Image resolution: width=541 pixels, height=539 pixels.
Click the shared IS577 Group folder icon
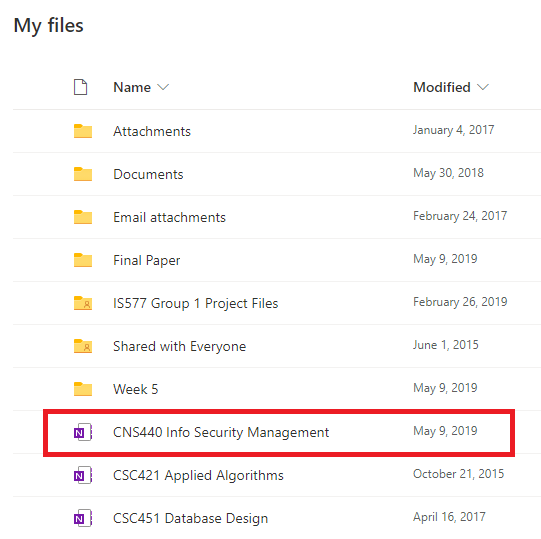(x=83, y=303)
